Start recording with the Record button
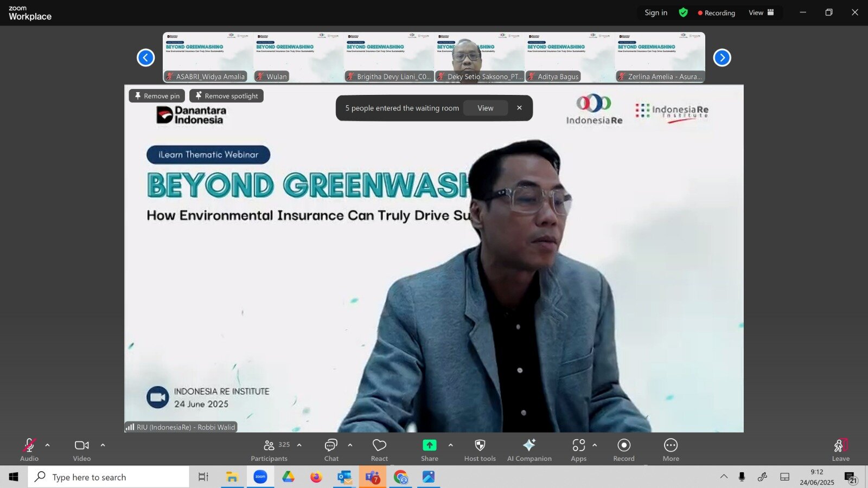Viewport: 868px width, 488px height. [624, 450]
